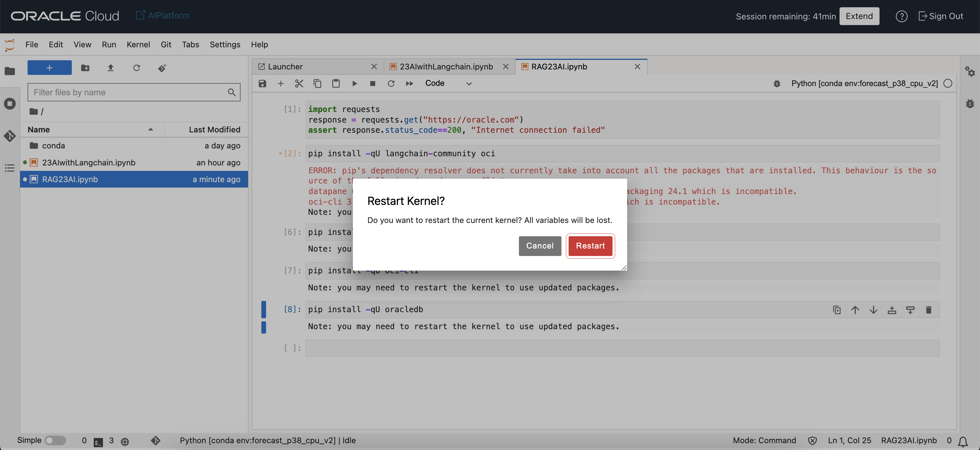The height and width of the screenshot is (450, 980).
Task: Click the upload files icon
Action: point(110,68)
